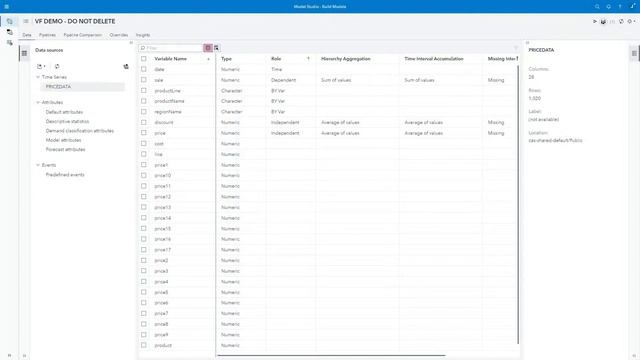Screen dimensions: 640x360
Task: Collapse the Data sources panel with the handle
Action: coord(131,42)
